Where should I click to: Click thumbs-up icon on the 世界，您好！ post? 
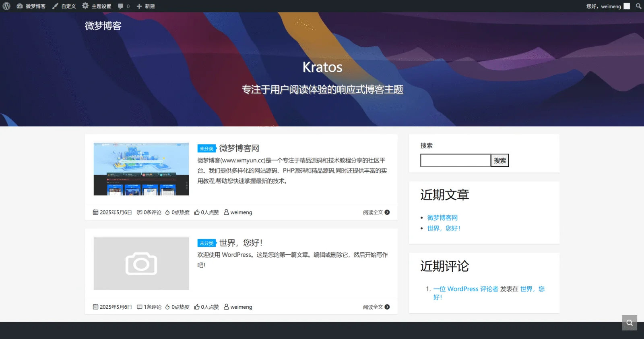pos(197,307)
